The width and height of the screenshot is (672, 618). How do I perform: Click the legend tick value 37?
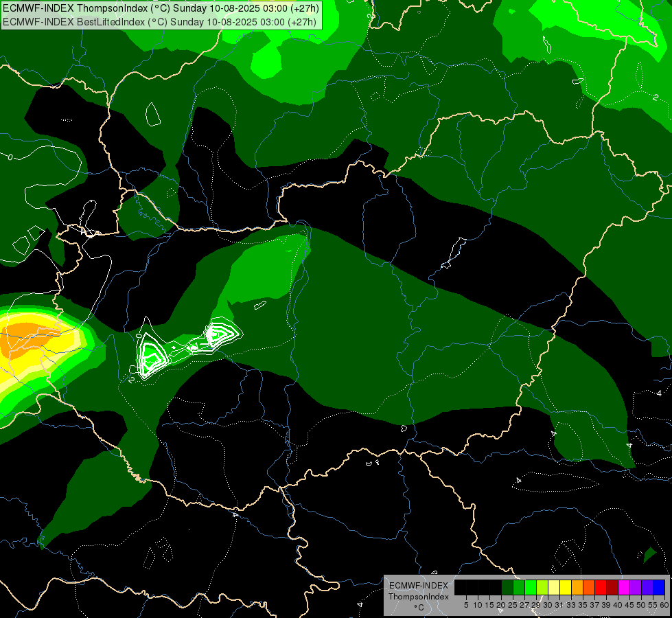(x=594, y=605)
